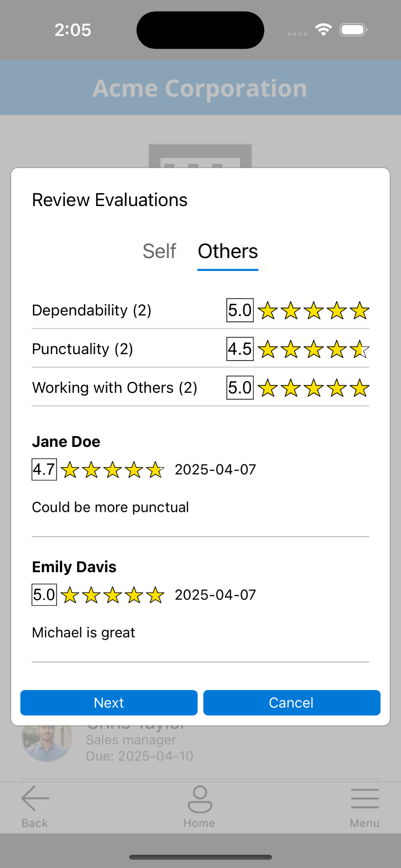Click the Next button
Image resolution: width=401 pixels, height=868 pixels.
109,703
